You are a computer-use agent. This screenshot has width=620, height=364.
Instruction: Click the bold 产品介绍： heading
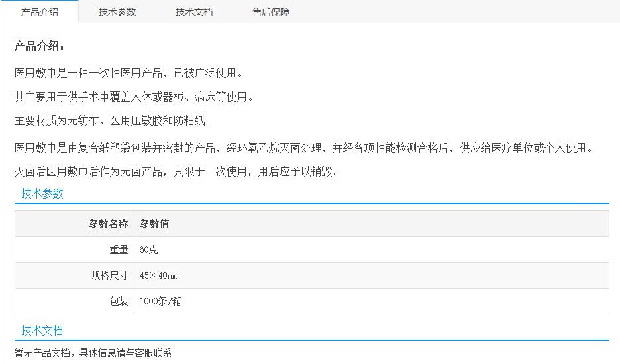pos(40,46)
